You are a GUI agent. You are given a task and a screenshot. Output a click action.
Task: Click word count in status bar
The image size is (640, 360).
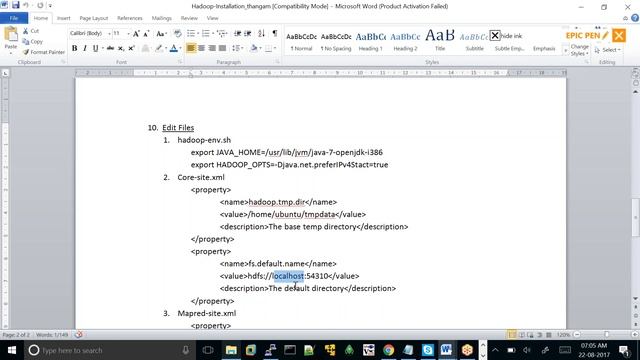pyautogui.click(x=52, y=335)
